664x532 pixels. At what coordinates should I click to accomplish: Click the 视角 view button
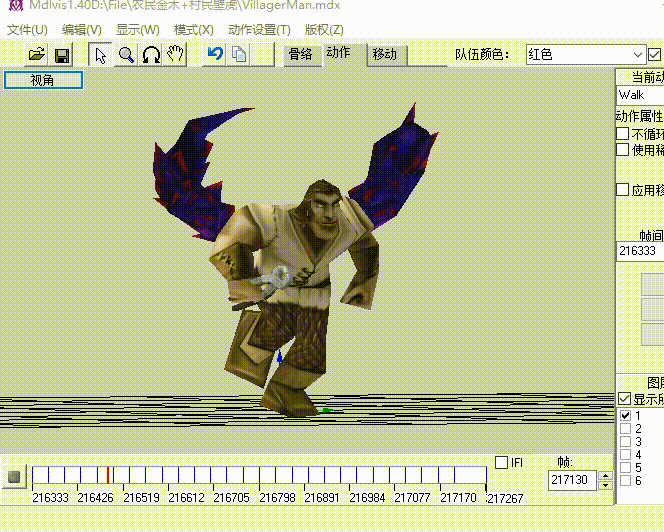pos(43,80)
